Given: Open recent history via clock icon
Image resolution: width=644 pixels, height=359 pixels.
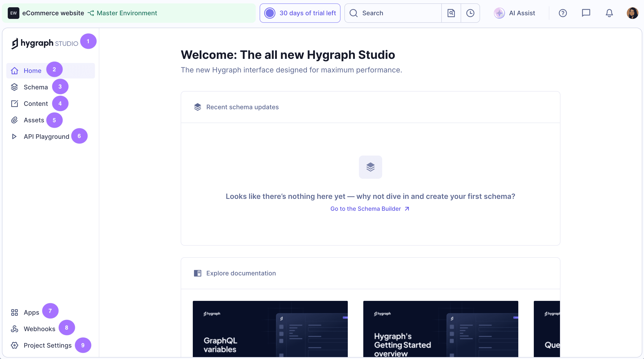Looking at the screenshot, I should (470, 13).
